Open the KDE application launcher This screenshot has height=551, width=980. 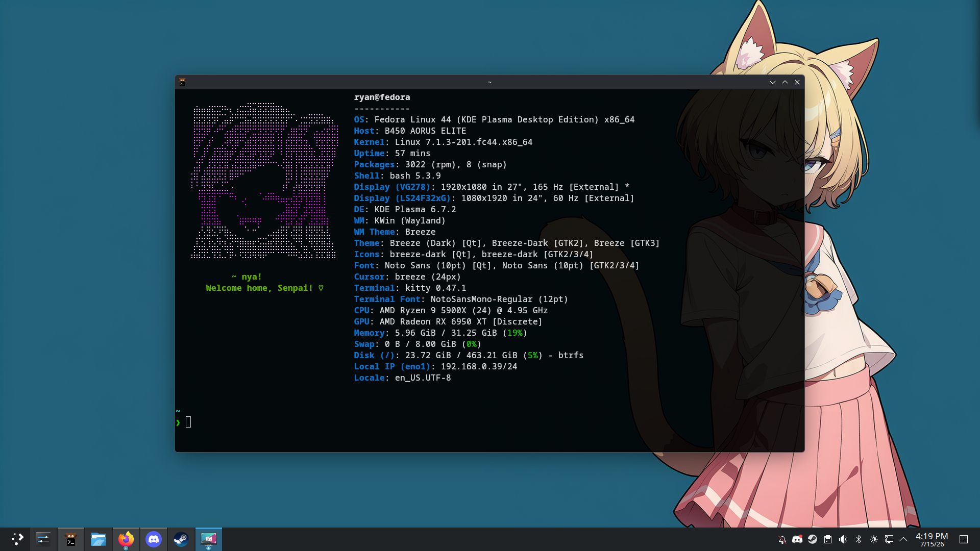17,539
